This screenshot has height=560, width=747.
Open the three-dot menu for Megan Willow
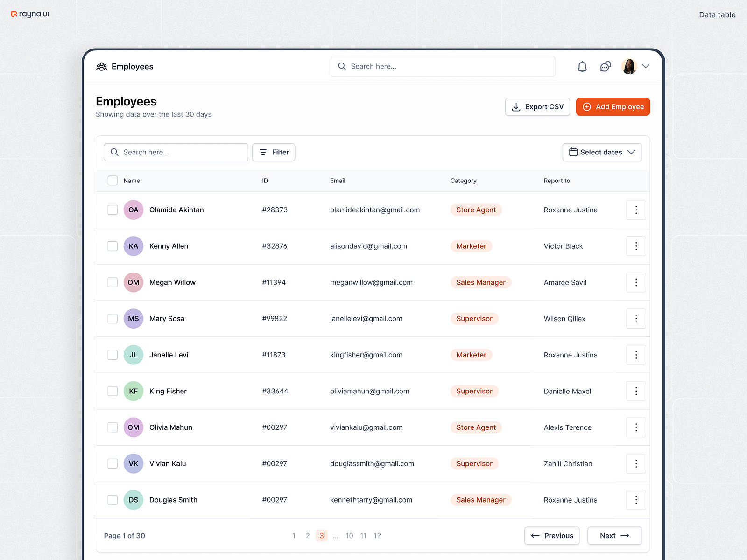[x=636, y=282]
